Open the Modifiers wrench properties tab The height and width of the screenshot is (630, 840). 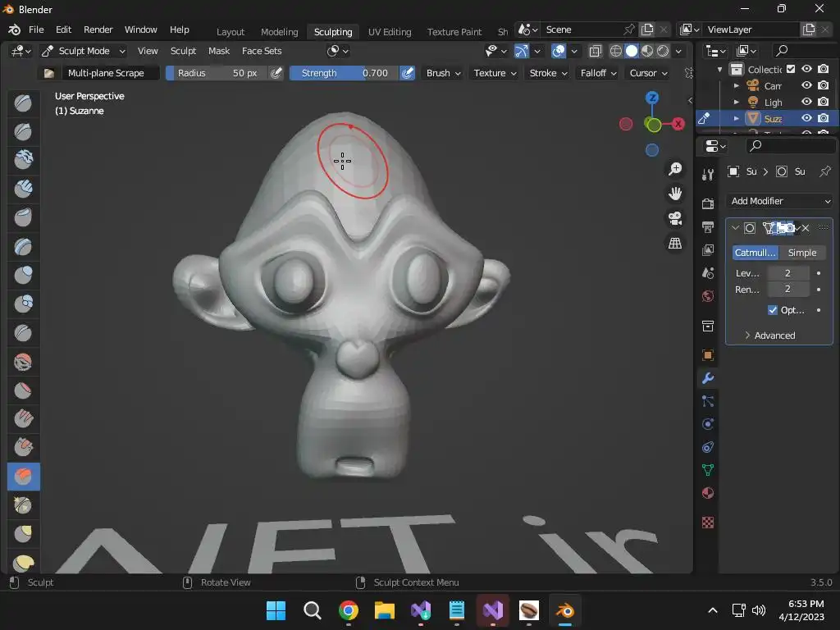(x=708, y=378)
